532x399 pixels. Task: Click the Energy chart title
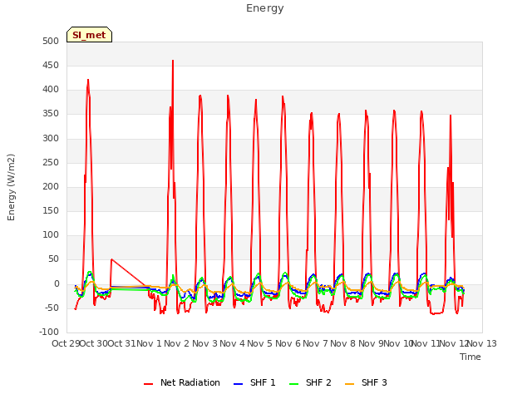[265, 8]
